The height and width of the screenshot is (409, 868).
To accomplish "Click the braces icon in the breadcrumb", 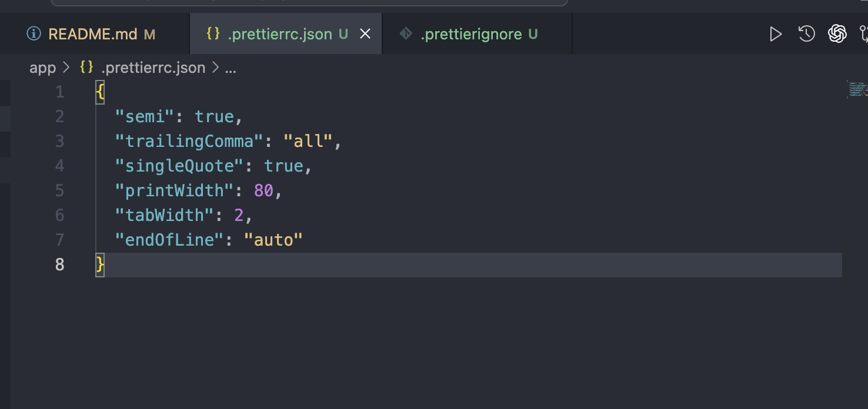I will tap(86, 68).
